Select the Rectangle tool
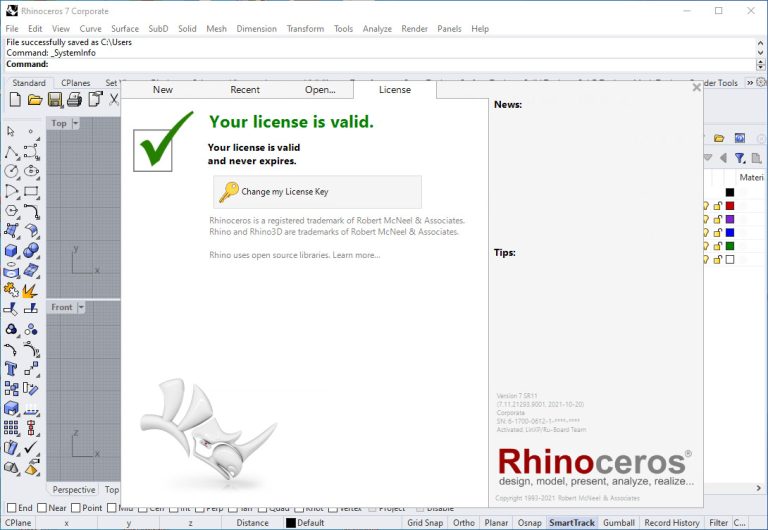This screenshot has height=530, width=768. pyautogui.click(x=31, y=191)
